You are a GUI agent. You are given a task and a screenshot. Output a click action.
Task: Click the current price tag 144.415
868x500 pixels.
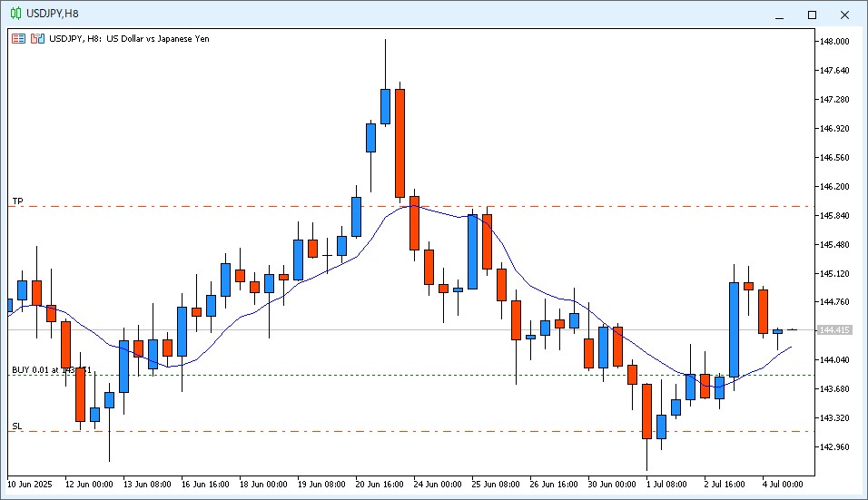point(834,330)
